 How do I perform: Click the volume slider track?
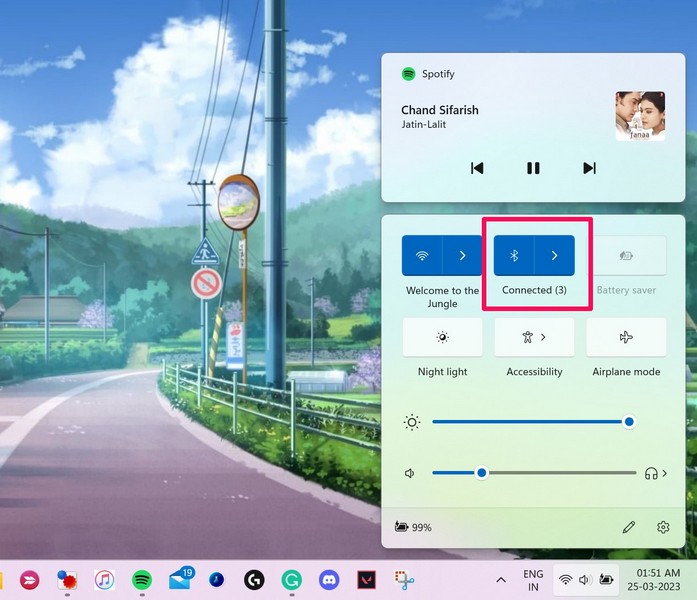point(560,473)
